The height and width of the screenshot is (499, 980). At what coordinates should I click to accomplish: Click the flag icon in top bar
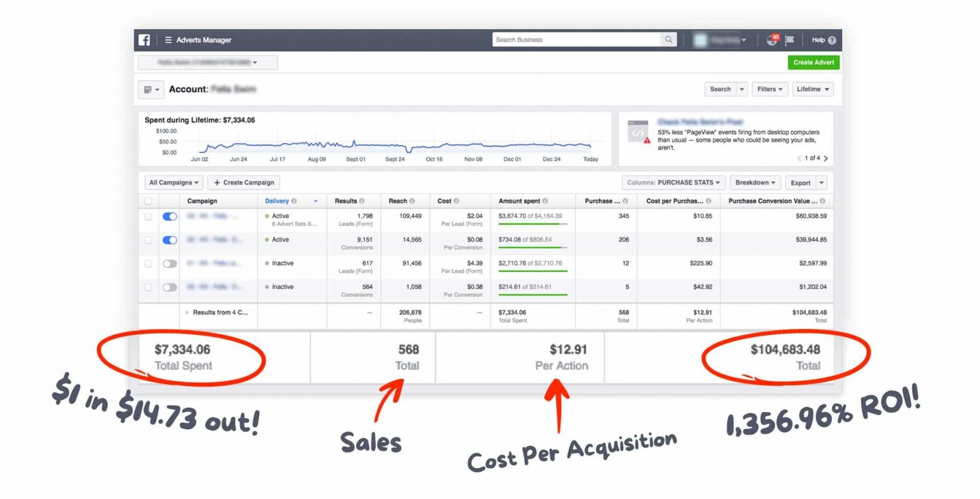pos(790,40)
